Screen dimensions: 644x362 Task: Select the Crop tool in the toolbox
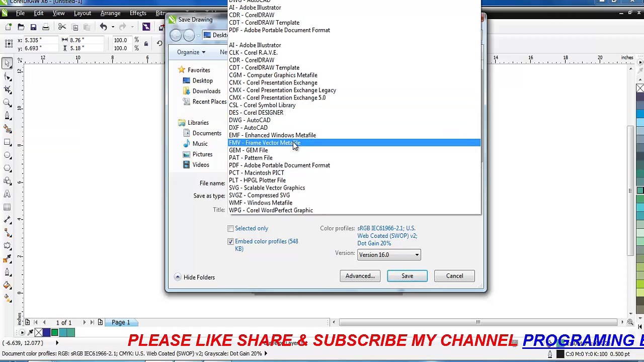[x=7, y=89]
